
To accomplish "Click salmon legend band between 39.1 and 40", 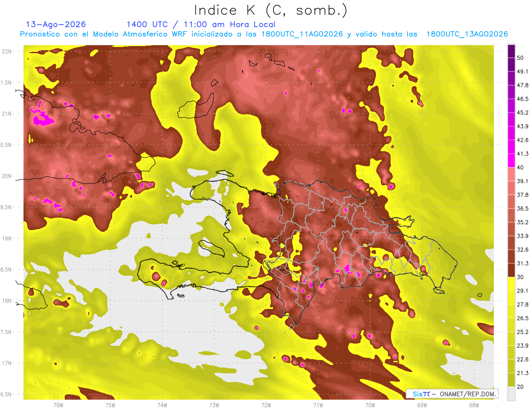I will (x=511, y=174).
